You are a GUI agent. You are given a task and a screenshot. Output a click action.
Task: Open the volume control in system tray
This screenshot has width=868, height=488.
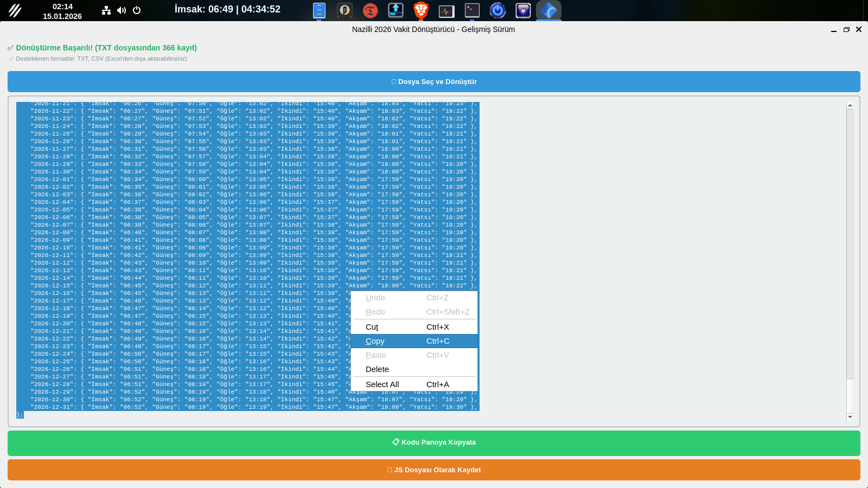click(x=122, y=10)
